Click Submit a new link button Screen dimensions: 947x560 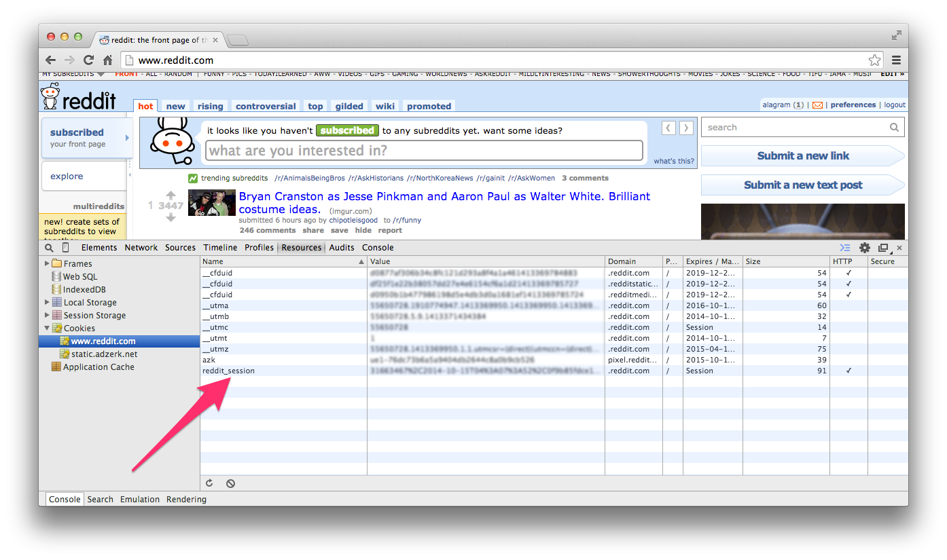tap(803, 155)
